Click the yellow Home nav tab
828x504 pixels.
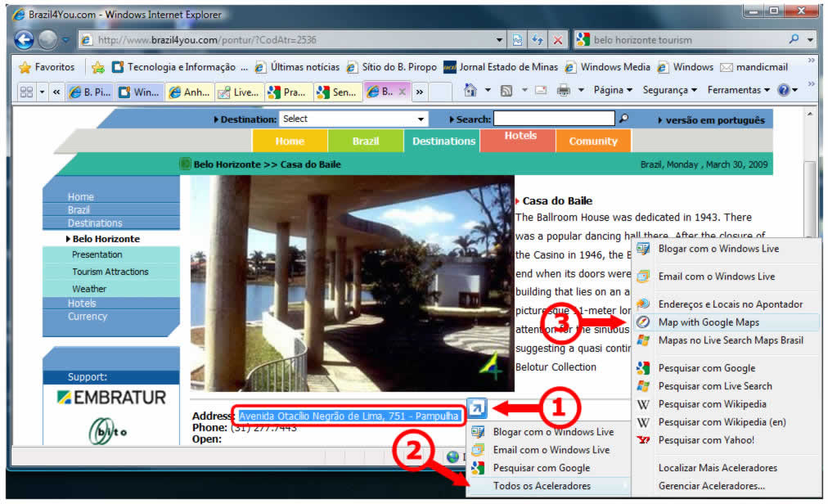tap(290, 141)
